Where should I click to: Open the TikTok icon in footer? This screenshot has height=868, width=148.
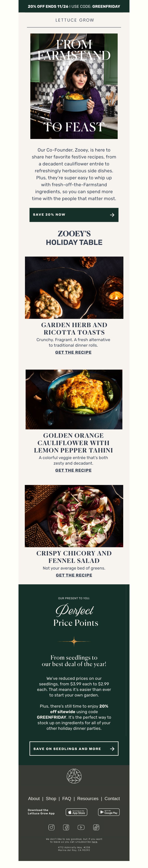pos(96,827)
